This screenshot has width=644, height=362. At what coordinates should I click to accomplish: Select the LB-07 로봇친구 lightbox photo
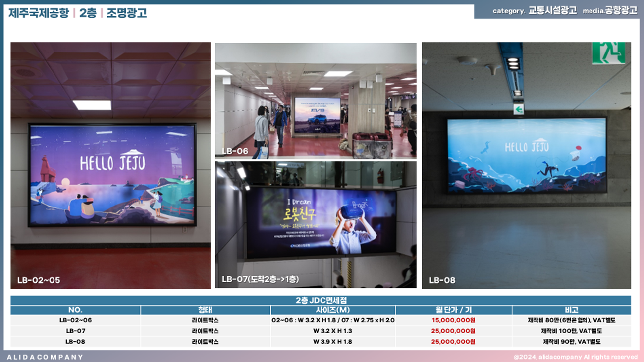(x=316, y=224)
